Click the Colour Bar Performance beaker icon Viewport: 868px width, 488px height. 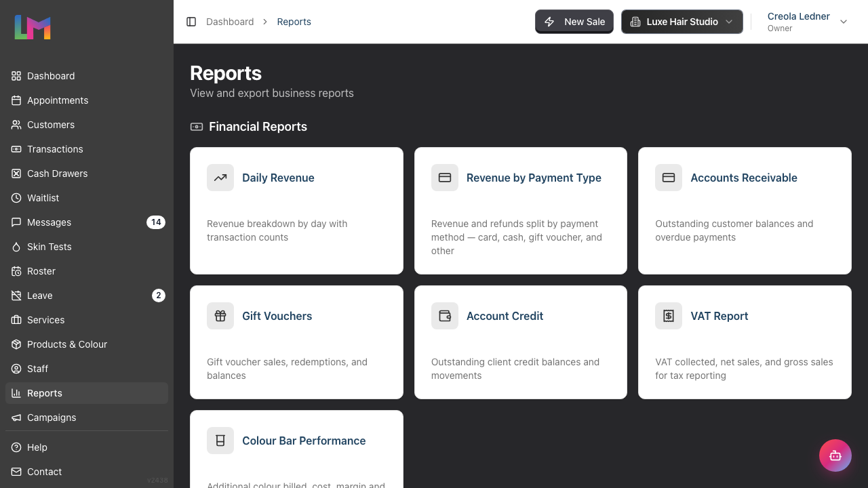(x=220, y=441)
